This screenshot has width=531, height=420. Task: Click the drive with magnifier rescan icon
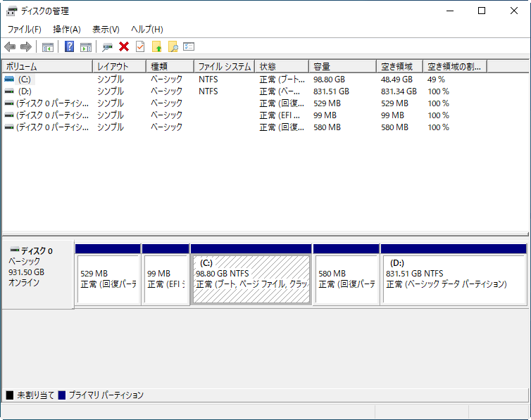coord(108,47)
